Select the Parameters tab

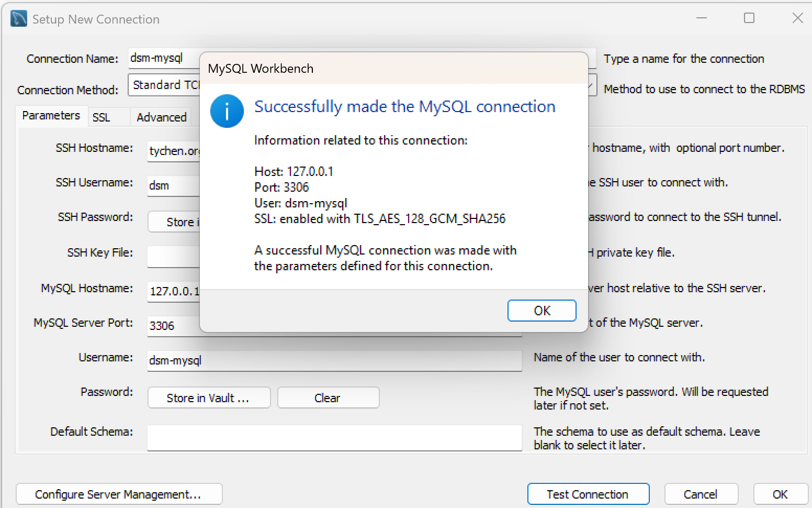click(51, 116)
